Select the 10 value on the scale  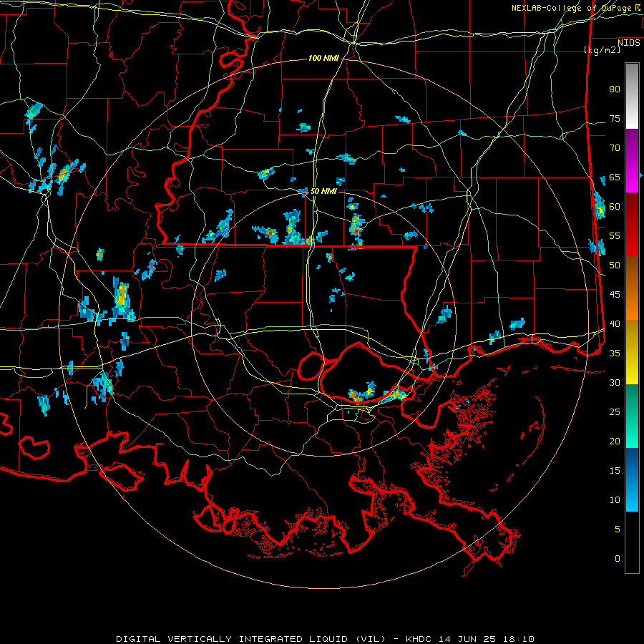click(x=615, y=500)
